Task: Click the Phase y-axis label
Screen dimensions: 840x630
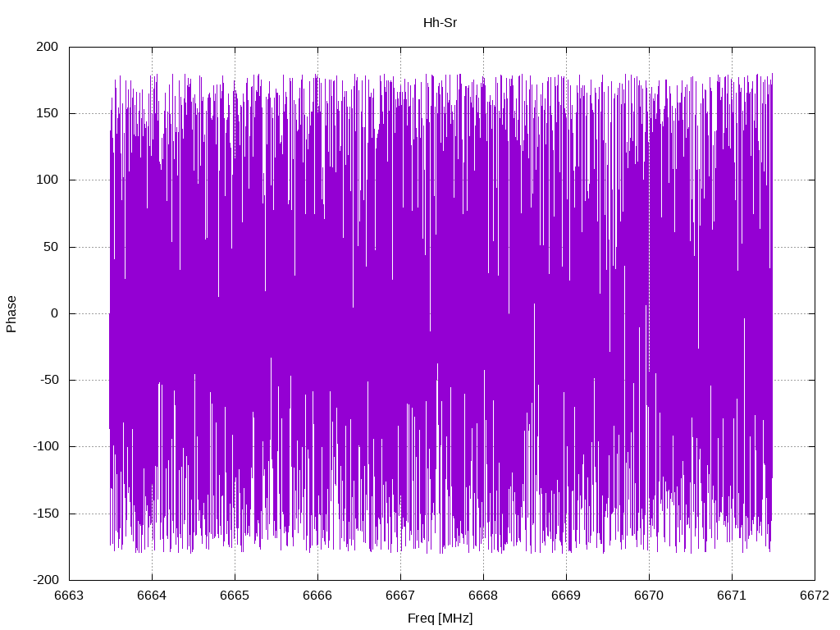Action: (x=11, y=314)
